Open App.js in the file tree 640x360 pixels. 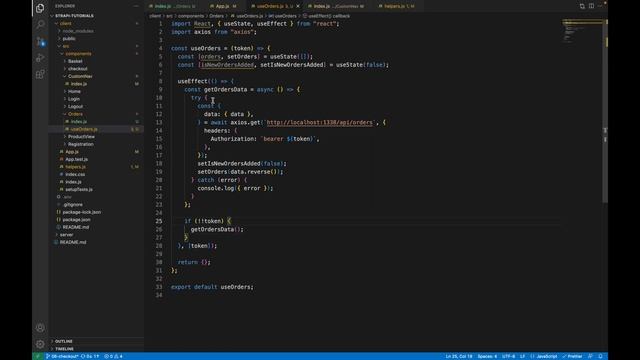[x=72, y=152]
